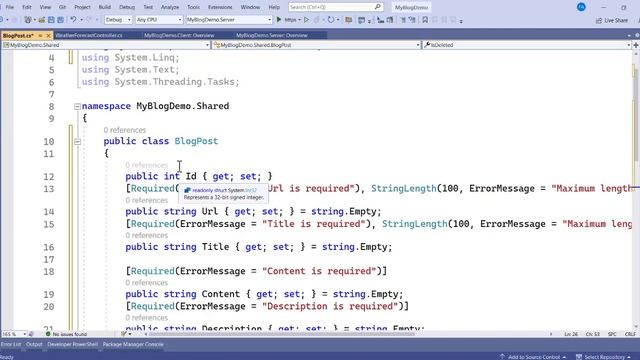Collapse the namespace MyBlogDemo.Shared block
The image size is (640, 360).
click(x=77, y=107)
